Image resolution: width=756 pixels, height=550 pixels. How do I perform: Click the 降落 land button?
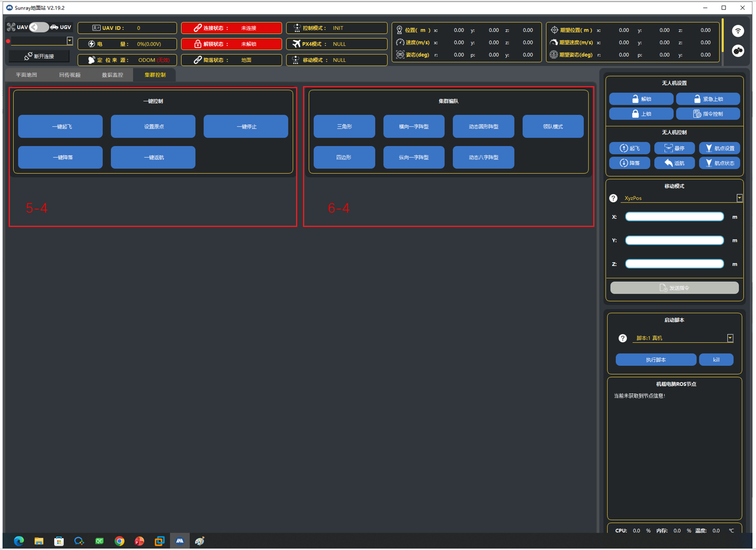coord(629,163)
